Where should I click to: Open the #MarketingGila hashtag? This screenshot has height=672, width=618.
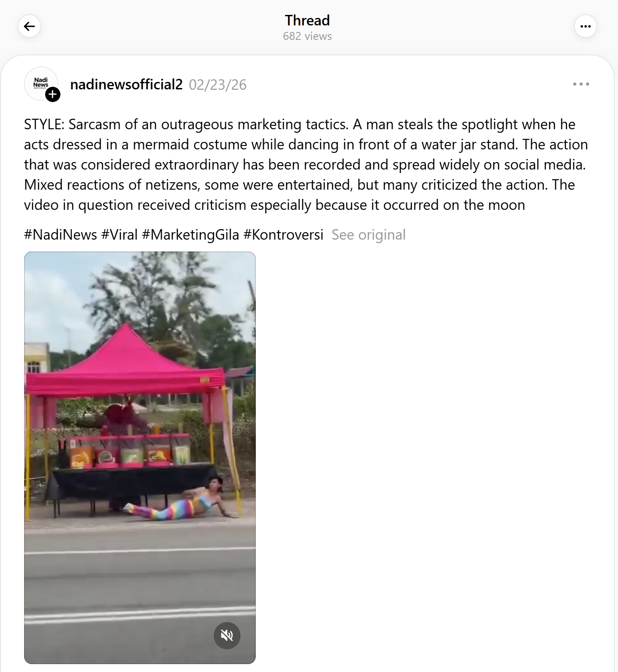(x=191, y=235)
